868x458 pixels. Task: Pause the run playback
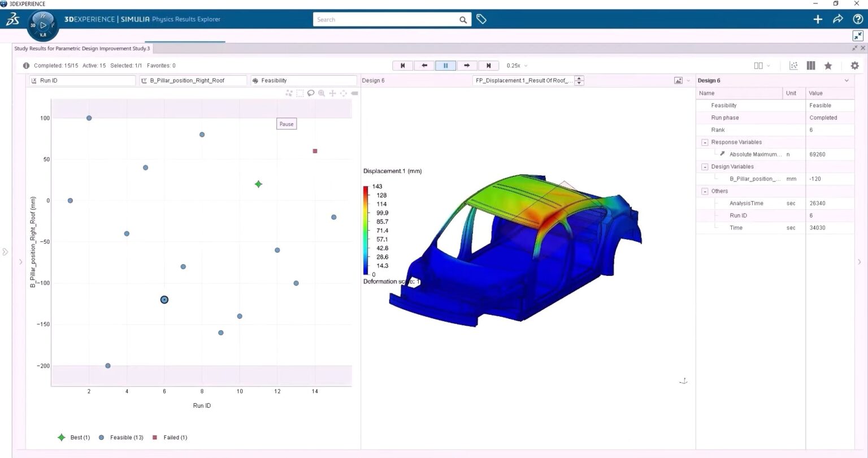click(x=445, y=65)
